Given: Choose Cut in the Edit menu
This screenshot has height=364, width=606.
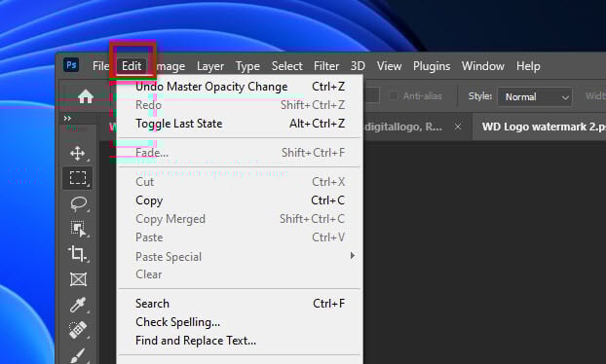Looking at the screenshot, I should (240, 182).
